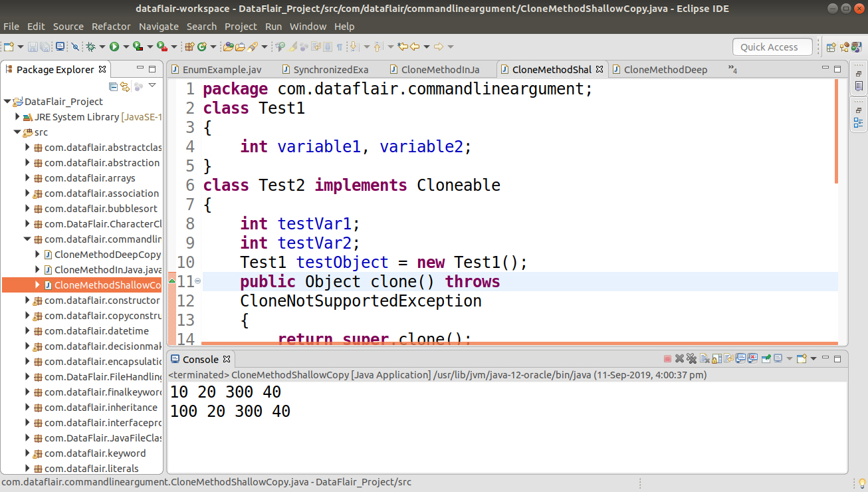Remove the terminated CloneMethodShallow launch
868x492 pixels.
679,358
